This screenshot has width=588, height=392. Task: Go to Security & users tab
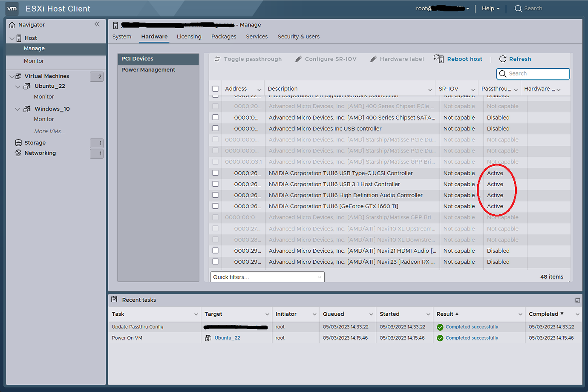click(299, 37)
